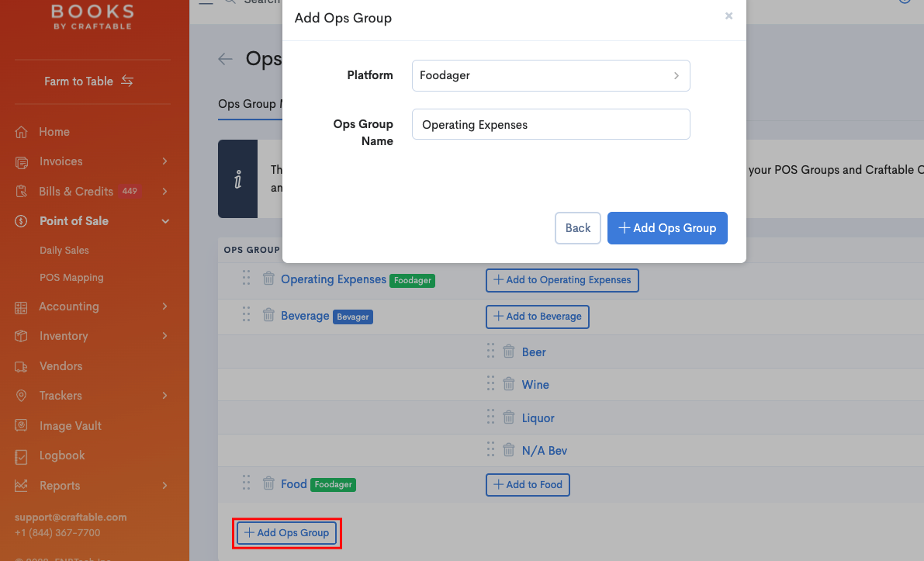Expand the Reports menu chevron
Image resolution: width=924 pixels, height=561 pixels.
click(164, 485)
